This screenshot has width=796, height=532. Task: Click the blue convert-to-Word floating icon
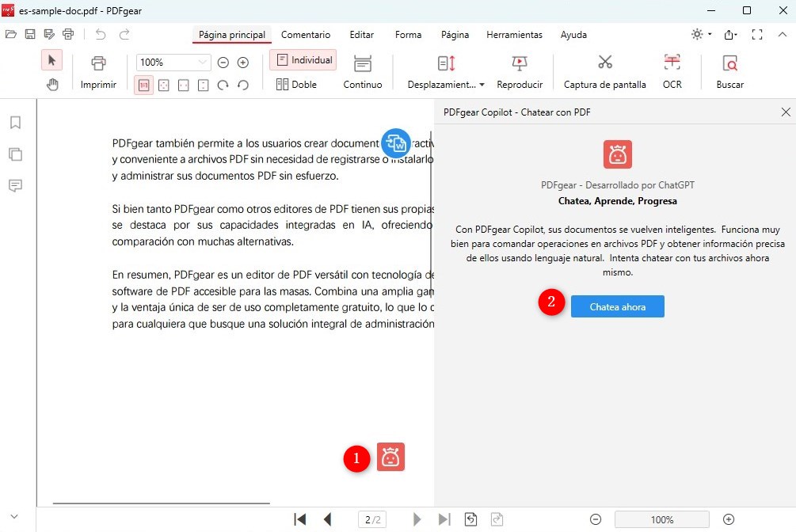point(396,143)
